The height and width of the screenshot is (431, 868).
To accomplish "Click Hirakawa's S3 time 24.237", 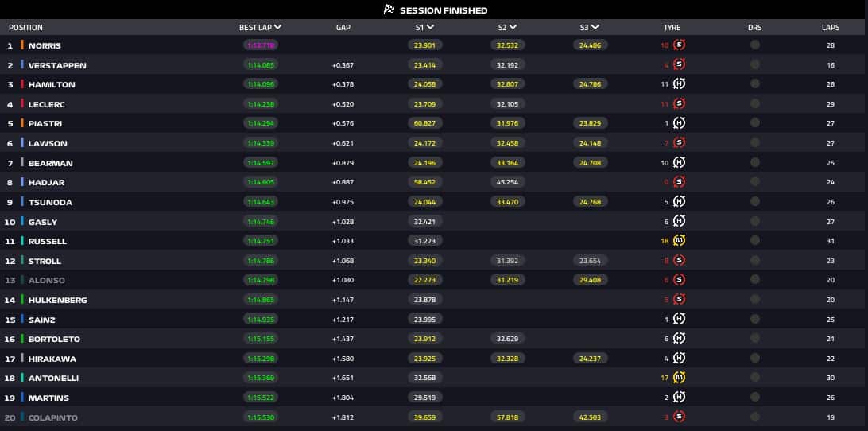I will click(x=590, y=359).
